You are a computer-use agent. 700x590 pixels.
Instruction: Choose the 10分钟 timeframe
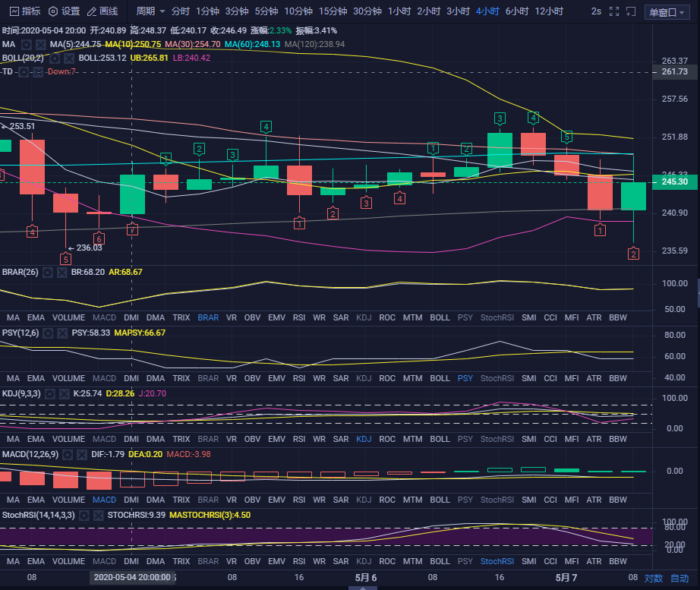[x=298, y=11]
